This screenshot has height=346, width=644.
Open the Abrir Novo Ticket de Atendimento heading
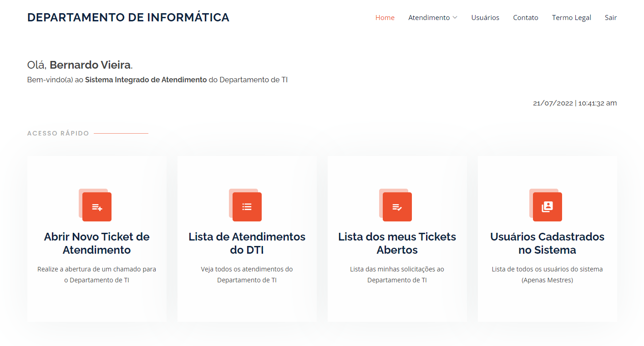[x=97, y=243]
